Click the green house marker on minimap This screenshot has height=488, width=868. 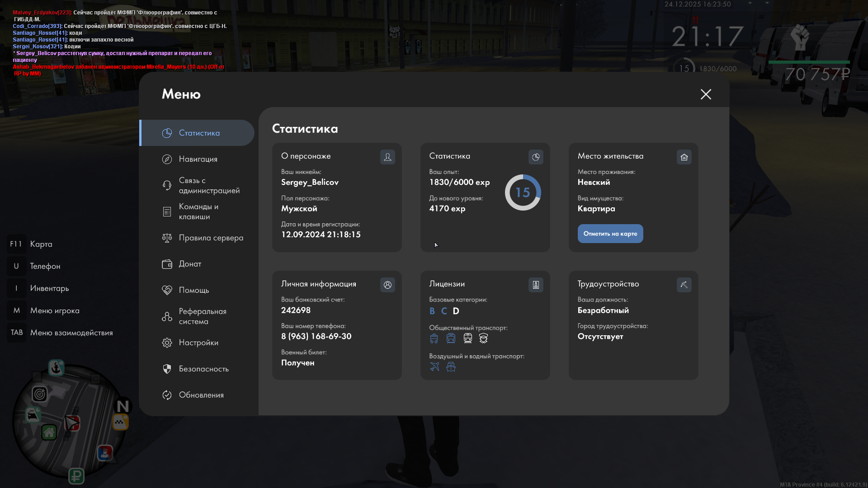click(x=49, y=432)
